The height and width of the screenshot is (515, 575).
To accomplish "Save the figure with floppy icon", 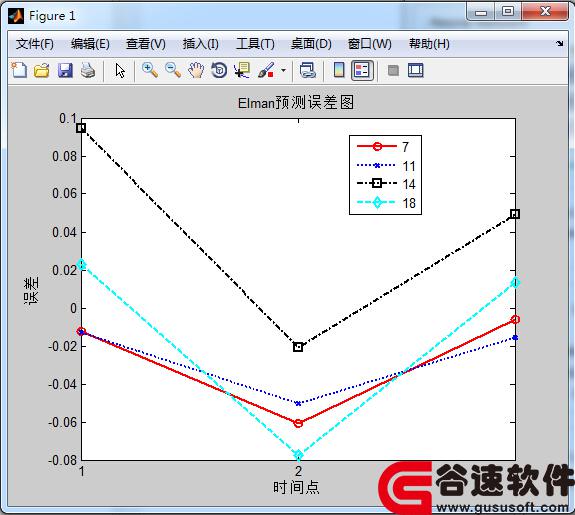I will [x=65, y=70].
